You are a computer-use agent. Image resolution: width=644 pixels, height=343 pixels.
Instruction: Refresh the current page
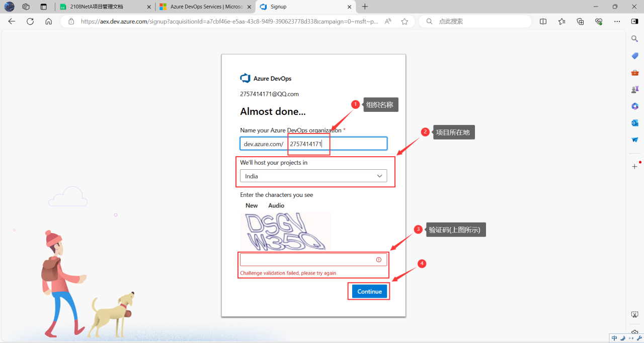click(x=30, y=21)
